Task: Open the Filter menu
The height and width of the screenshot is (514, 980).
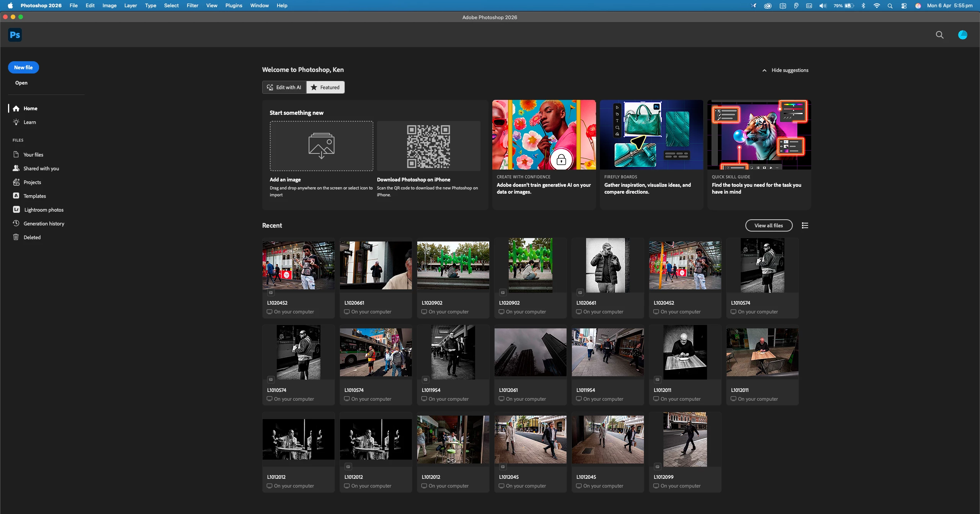Action: 192,5
